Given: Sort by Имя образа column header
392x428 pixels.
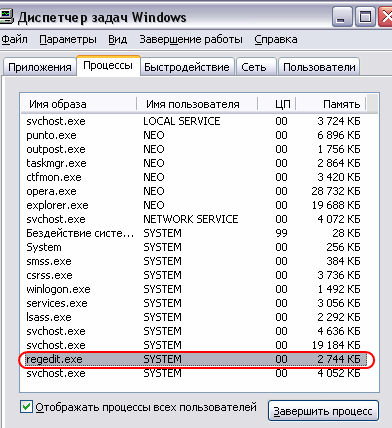Looking at the screenshot, I should tap(79, 104).
